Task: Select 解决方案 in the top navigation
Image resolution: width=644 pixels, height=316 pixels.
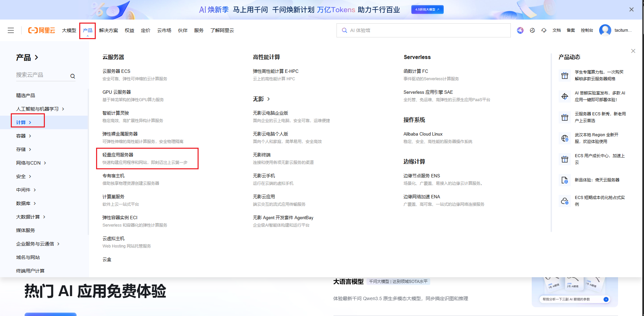Action: [x=108, y=30]
